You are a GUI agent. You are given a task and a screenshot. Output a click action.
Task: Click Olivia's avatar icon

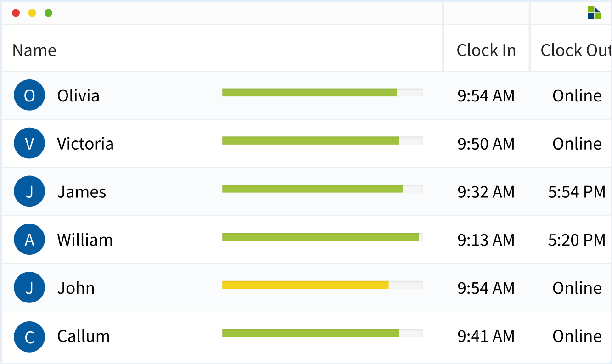[x=29, y=95]
